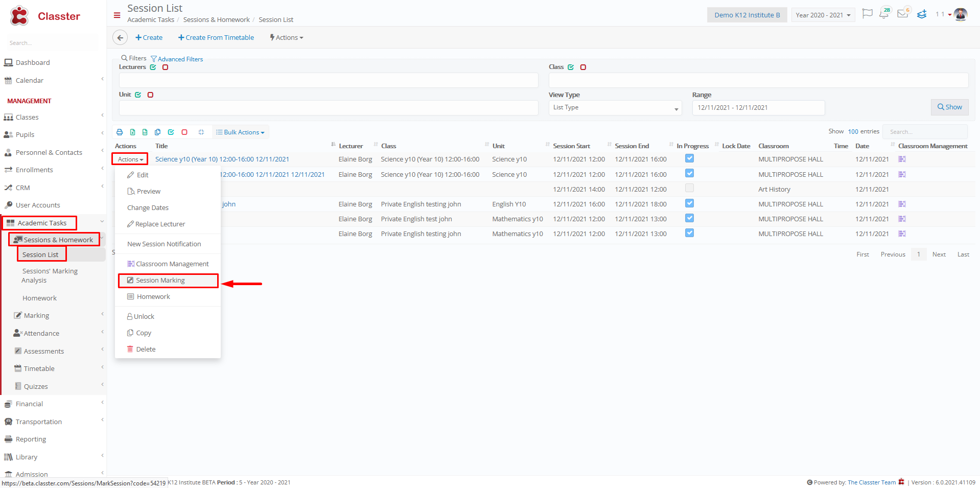
Task: Select Replace Lecturer menu entry
Action: pyautogui.click(x=168, y=224)
